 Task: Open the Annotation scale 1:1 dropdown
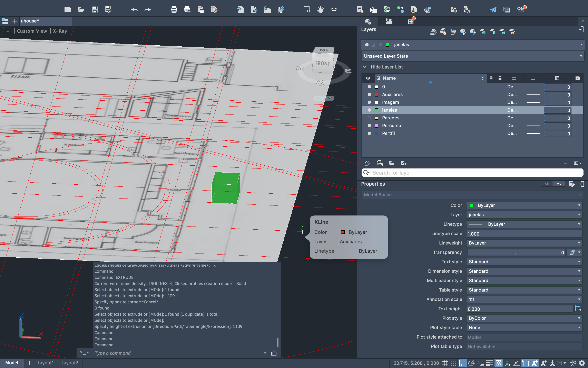pos(524,299)
